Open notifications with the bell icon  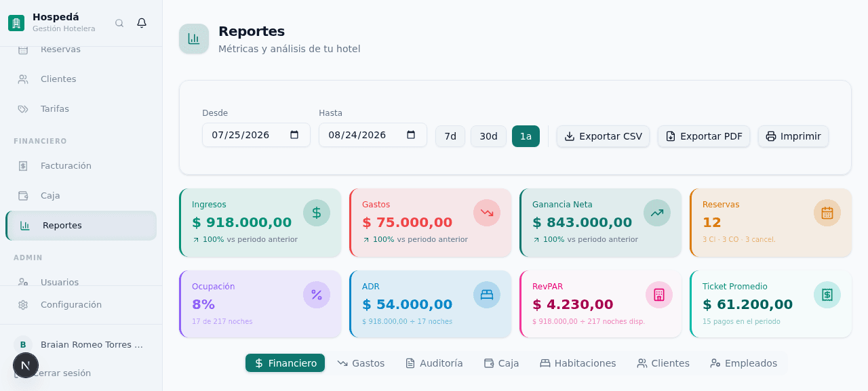(142, 23)
